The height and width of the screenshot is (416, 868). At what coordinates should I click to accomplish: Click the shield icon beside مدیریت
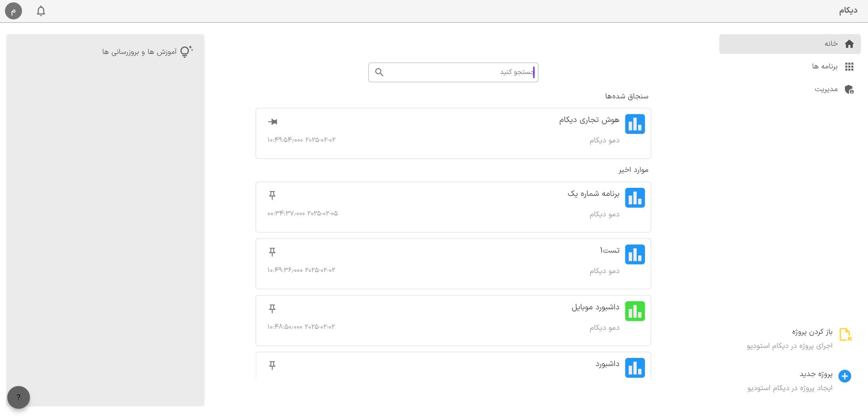point(849,89)
